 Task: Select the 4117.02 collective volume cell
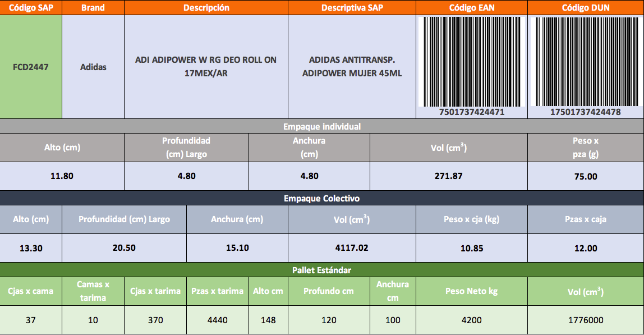pyautogui.click(x=352, y=247)
